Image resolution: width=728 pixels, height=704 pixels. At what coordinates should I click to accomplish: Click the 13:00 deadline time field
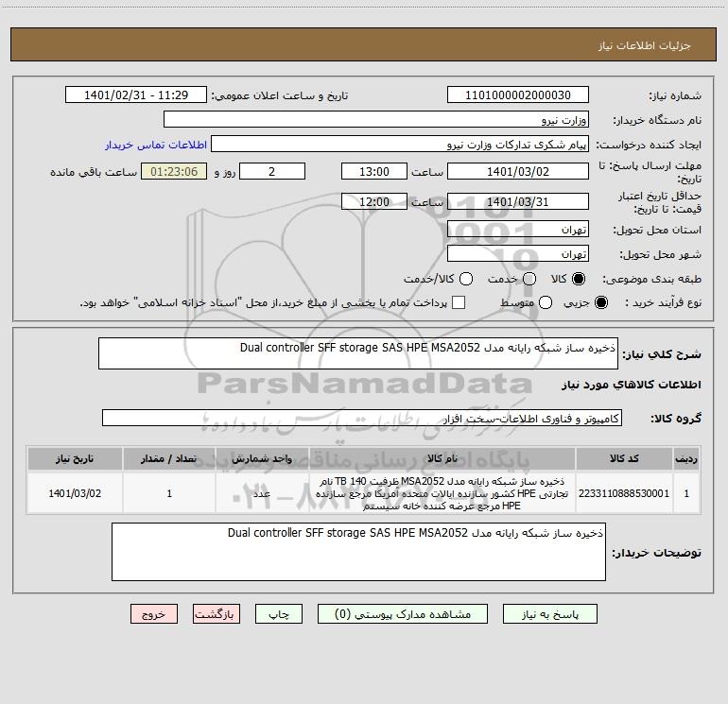(x=374, y=171)
